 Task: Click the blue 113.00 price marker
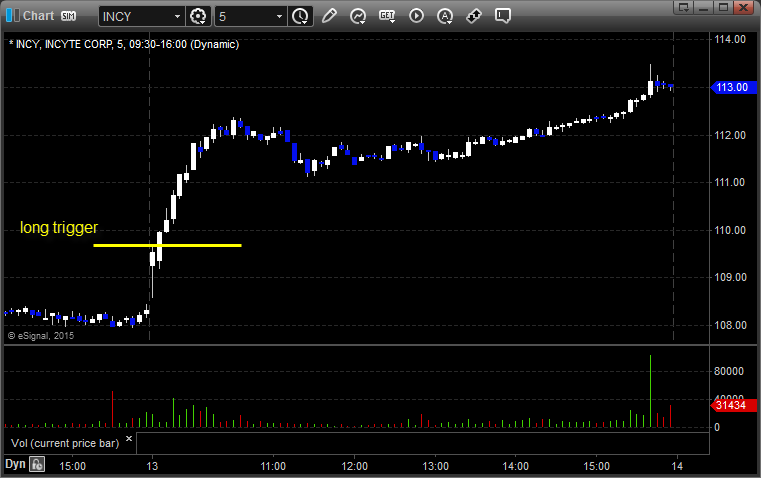point(733,87)
